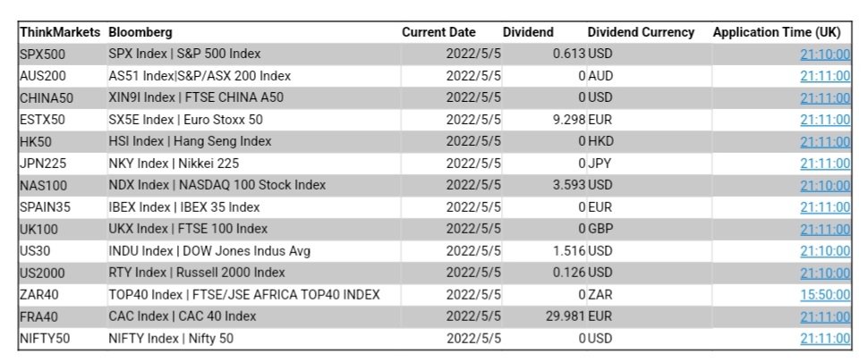The height and width of the screenshot is (362, 868).
Task: Select the NAS100 21:10:00 time link
Action: pos(825,185)
